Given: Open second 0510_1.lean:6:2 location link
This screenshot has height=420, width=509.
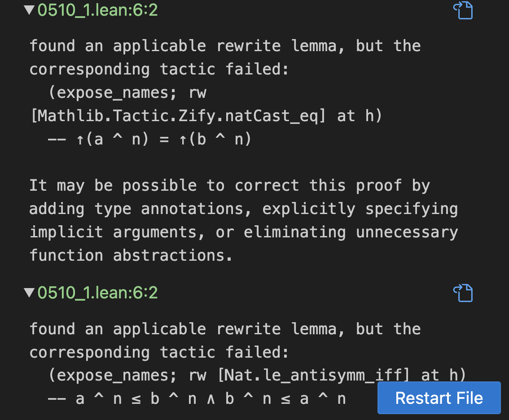Looking at the screenshot, I should pyautogui.click(x=97, y=293).
